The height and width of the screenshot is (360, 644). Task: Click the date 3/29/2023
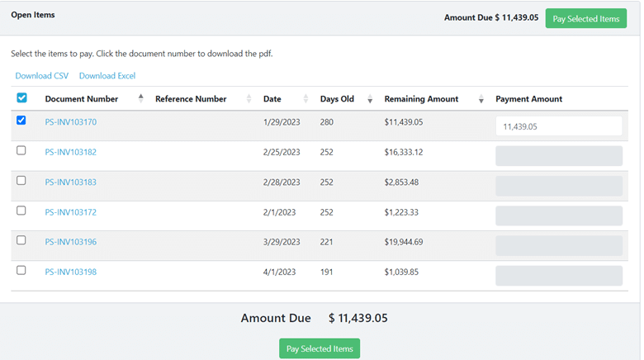pos(282,242)
